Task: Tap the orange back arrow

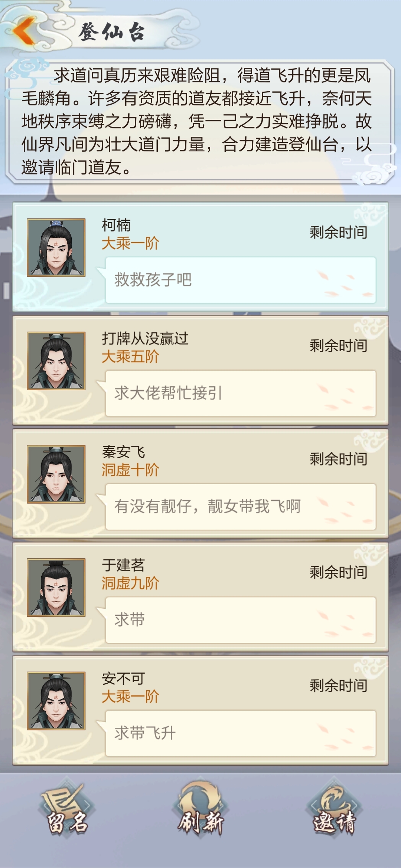Action: (25, 30)
